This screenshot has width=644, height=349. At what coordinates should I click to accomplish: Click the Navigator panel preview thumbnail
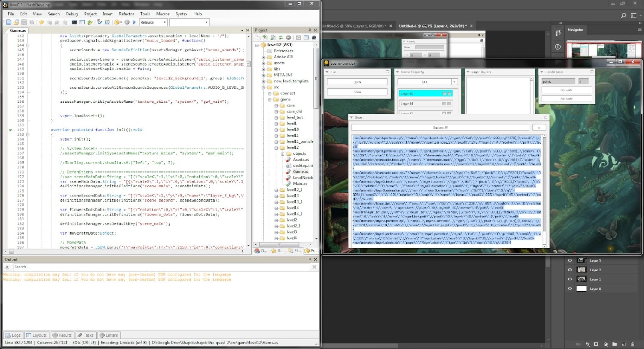tap(603, 50)
